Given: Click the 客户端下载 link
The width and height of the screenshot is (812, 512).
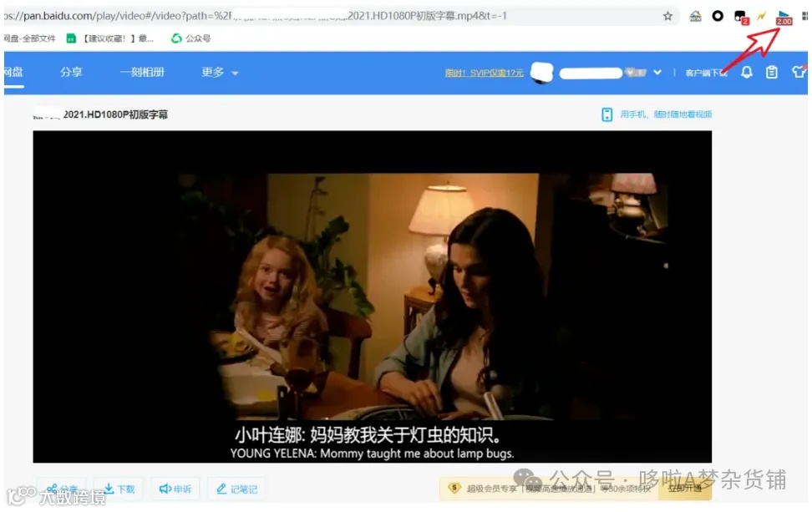Looking at the screenshot, I should (x=706, y=73).
